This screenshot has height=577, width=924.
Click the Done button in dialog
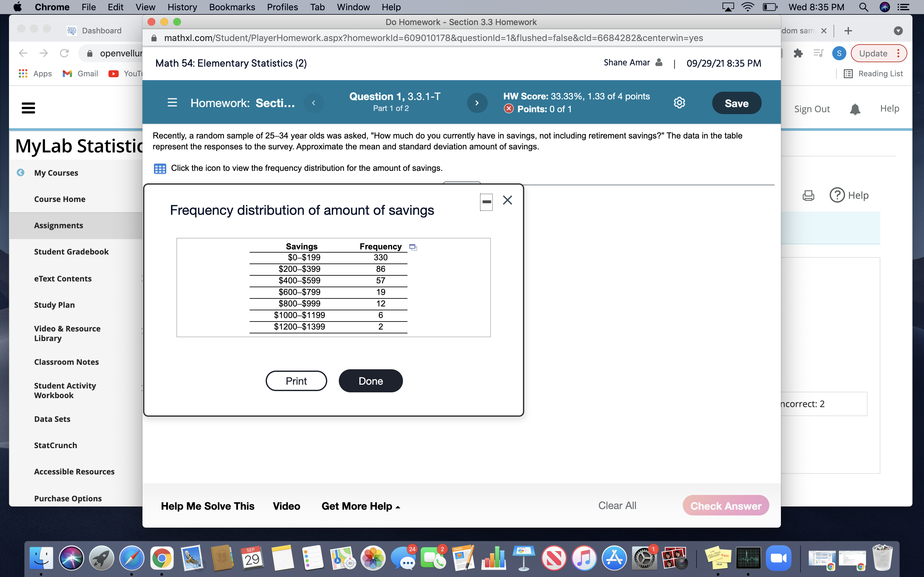coord(371,381)
